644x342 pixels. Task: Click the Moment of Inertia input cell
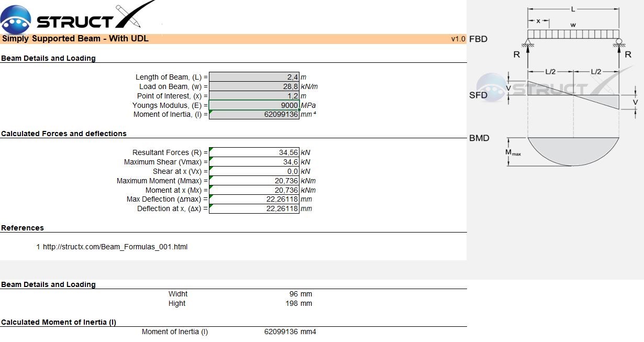click(254, 115)
